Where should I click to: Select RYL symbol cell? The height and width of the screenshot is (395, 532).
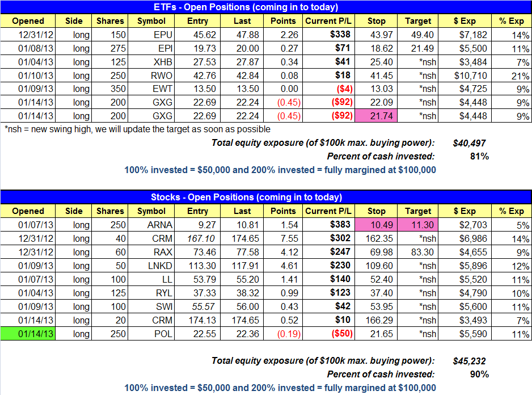151,293
